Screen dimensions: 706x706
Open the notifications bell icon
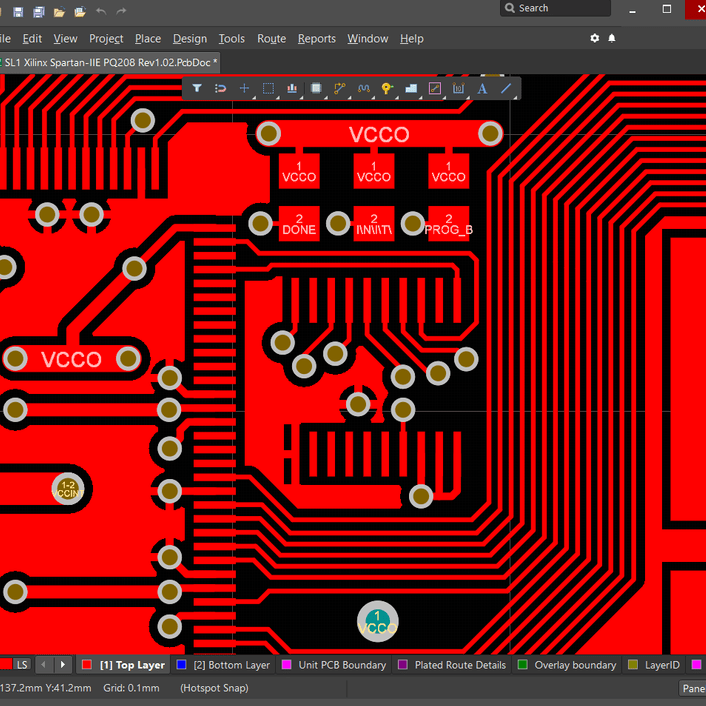coord(612,38)
